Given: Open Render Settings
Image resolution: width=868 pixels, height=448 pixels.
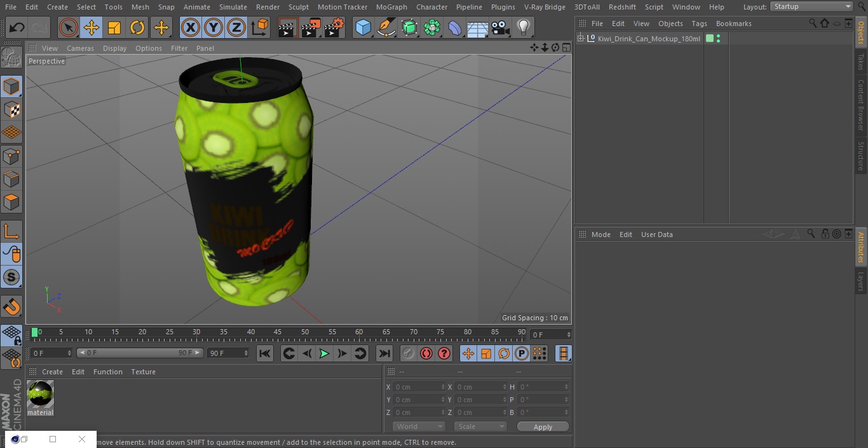Looking at the screenshot, I should [x=334, y=28].
